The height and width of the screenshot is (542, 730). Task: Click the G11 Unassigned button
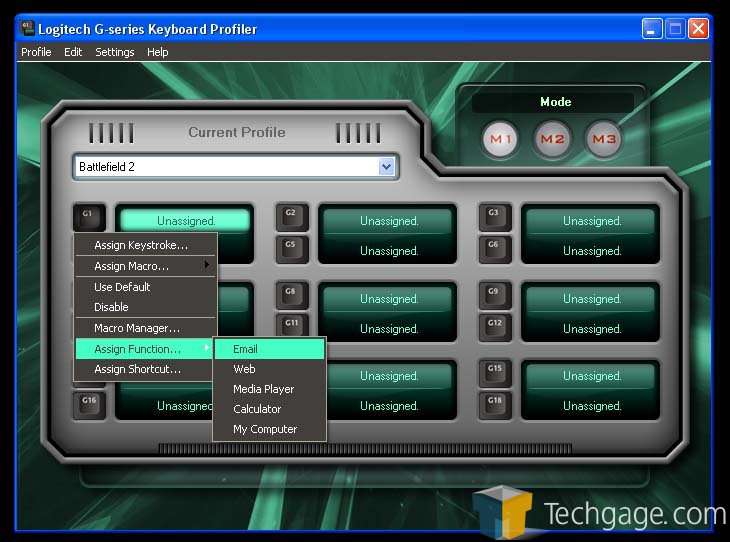[x=388, y=329]
